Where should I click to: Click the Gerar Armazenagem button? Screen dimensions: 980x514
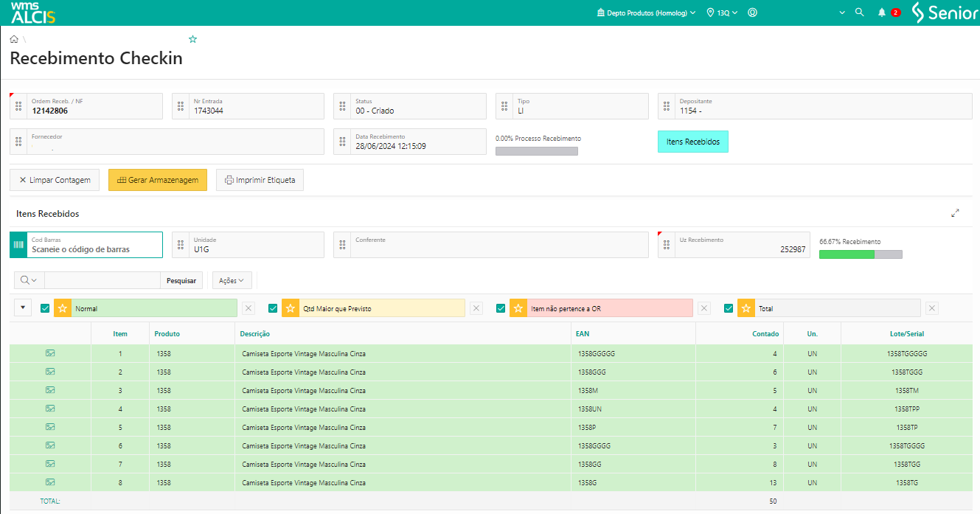click(x=158, y=180)
